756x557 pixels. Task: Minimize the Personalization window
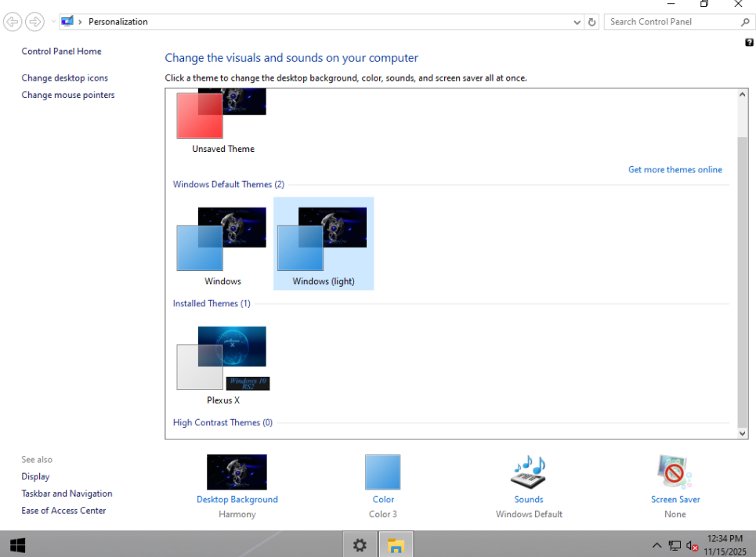(x=671, y=4)
